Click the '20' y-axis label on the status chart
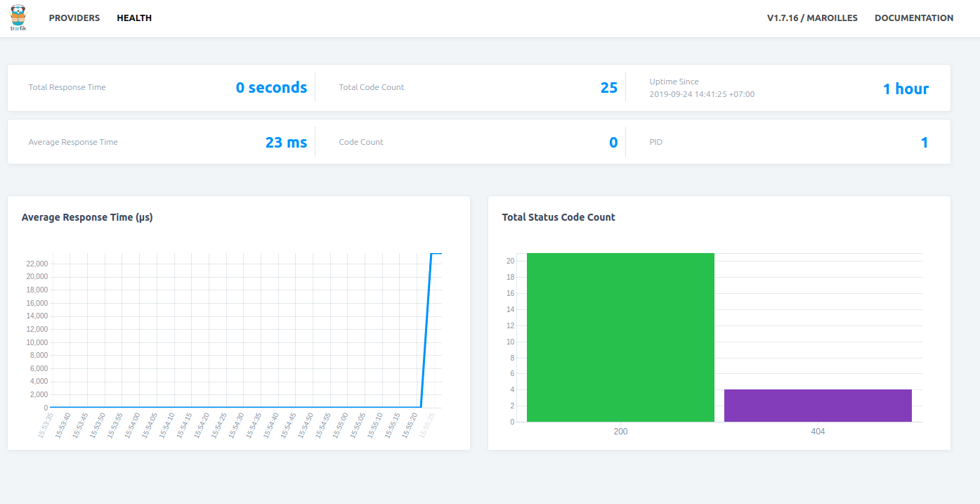The image size is (980, 504). pyautogui.click(x=511, y=261)
